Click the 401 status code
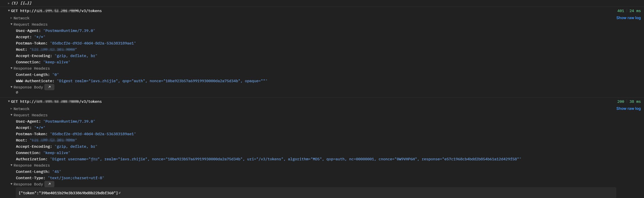Screen dimensions: 644x198 620,11
